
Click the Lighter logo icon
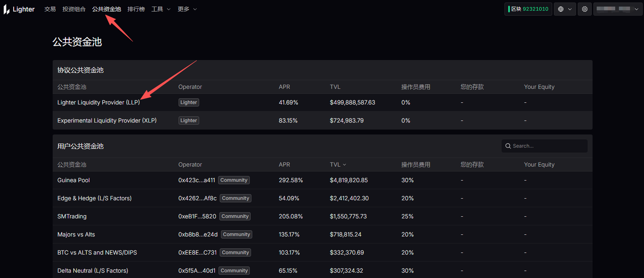click(7, 9)
